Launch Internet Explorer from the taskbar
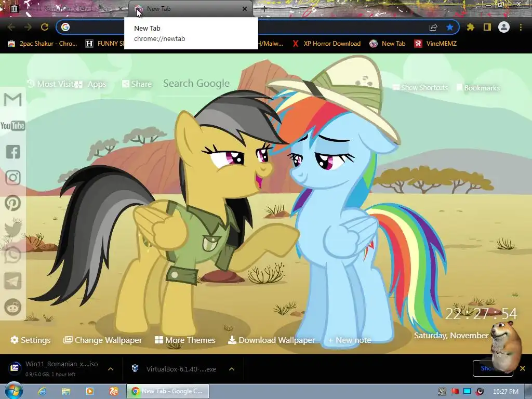 click(42, 391)
